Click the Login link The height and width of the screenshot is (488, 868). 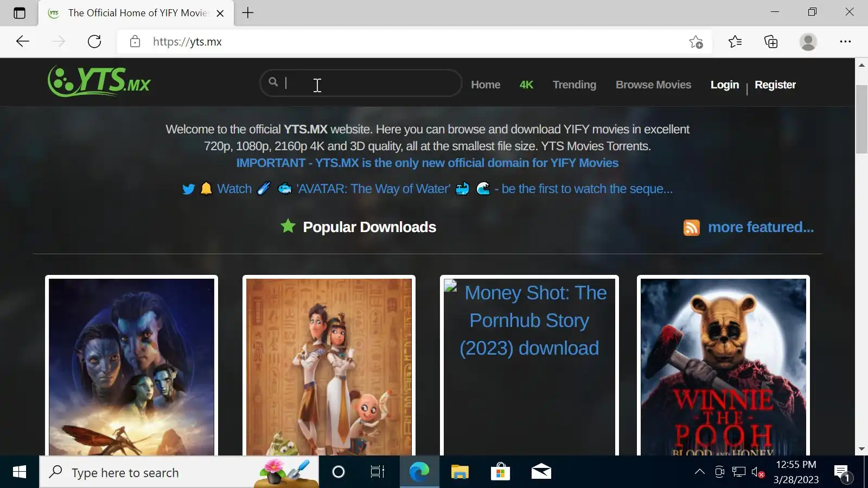[x=725, y=85]
